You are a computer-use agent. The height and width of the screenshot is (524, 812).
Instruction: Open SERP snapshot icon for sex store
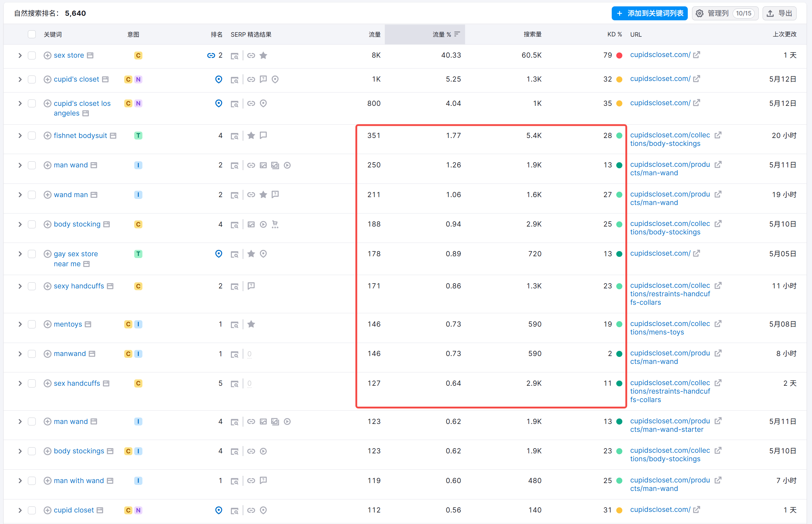coord(234,56)
